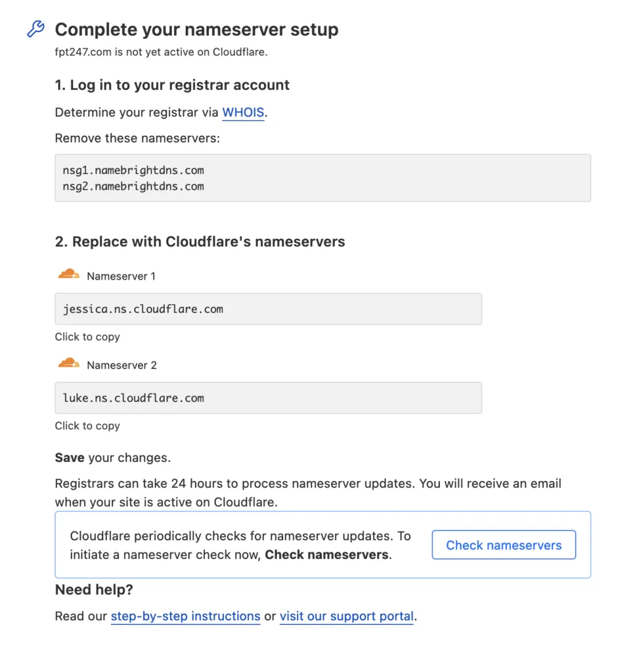Open the WHOIS lookup link
618x672 pixels.
tap(243, 112)
